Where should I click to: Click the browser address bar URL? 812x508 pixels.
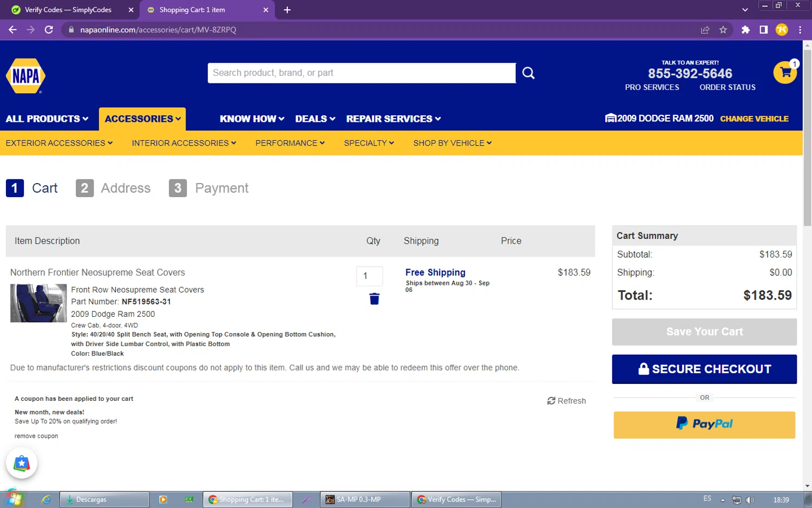tap(158, 30)
